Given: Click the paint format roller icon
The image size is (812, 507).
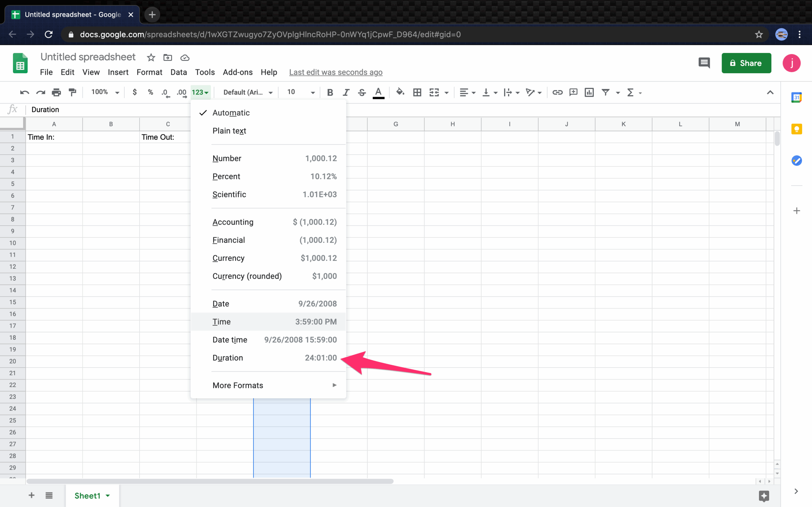Looking at the screenshot, I should tap(72, 92).
